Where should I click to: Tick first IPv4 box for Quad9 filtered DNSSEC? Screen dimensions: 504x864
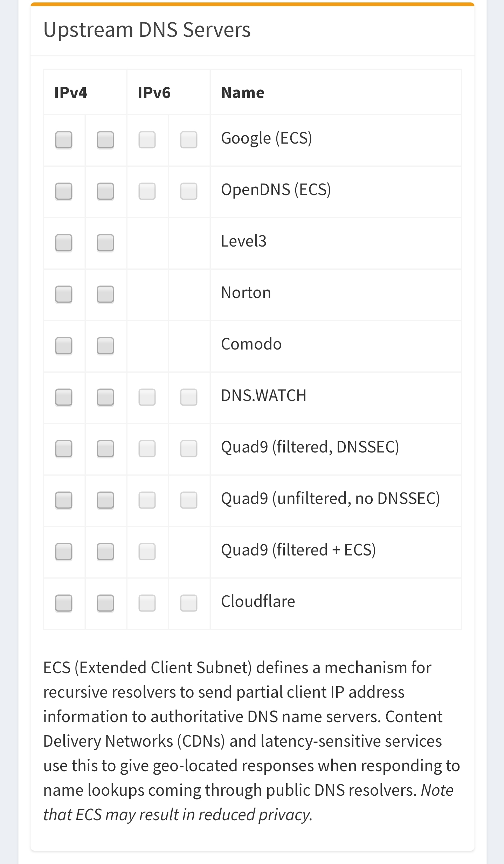click(64, 449)
